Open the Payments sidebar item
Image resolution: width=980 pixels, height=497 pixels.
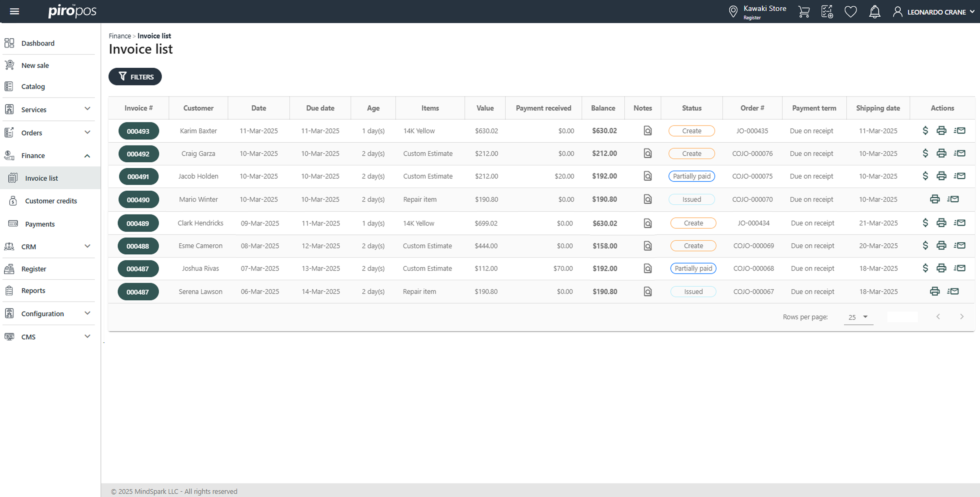(x=40, y=224)
